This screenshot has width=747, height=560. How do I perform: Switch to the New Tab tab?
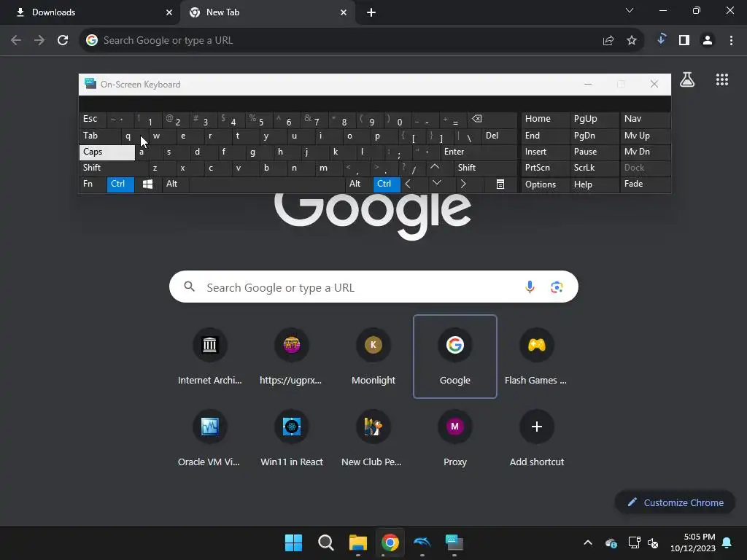[x=268, y=12]
